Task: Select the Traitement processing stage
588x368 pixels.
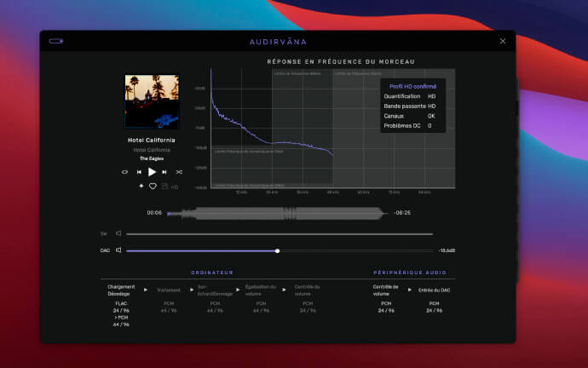Action: pos(169,290)
